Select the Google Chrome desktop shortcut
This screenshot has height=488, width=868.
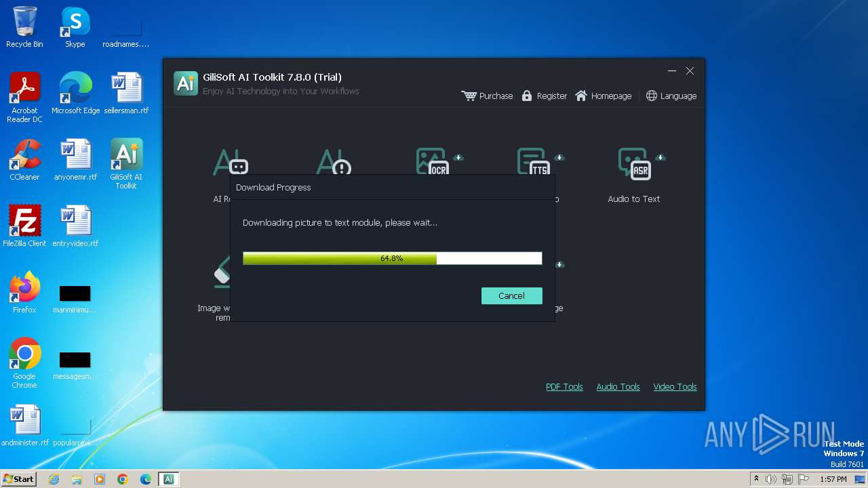coord(24,364)
